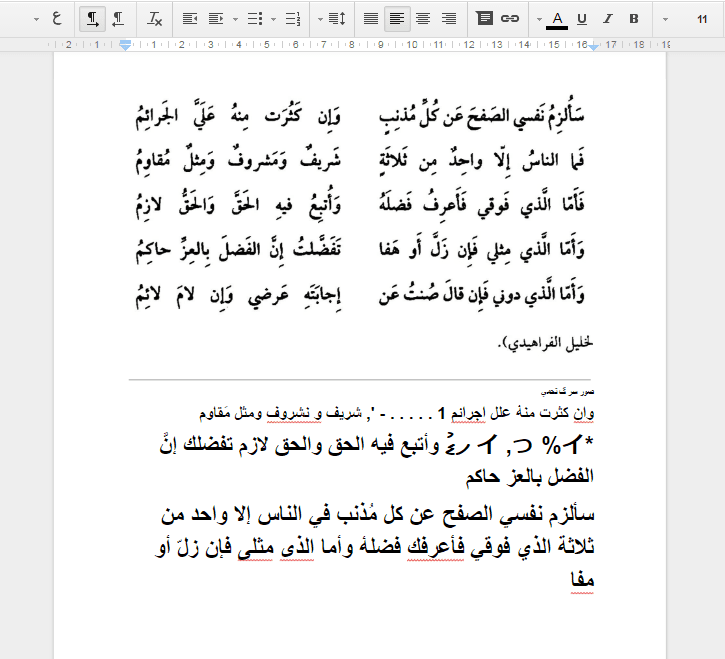Apply justify alignment
The width and height of the screenshot is (725, 659).
[x=371, y=19]
